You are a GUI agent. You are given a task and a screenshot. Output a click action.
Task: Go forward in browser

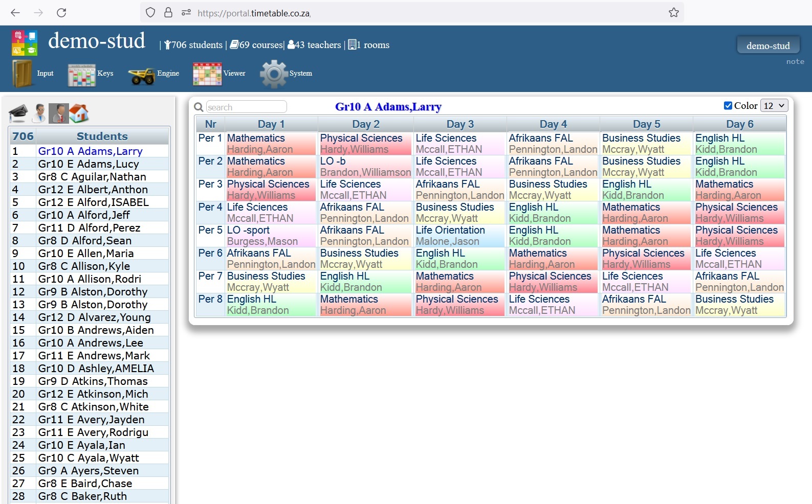pyautogui.click(x=38, y=13)
